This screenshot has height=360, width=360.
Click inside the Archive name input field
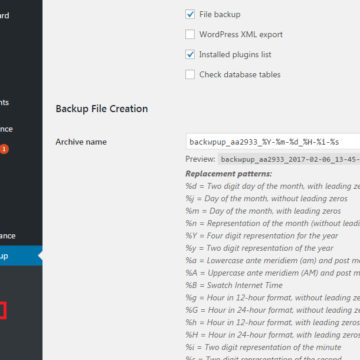click(273, 141)
